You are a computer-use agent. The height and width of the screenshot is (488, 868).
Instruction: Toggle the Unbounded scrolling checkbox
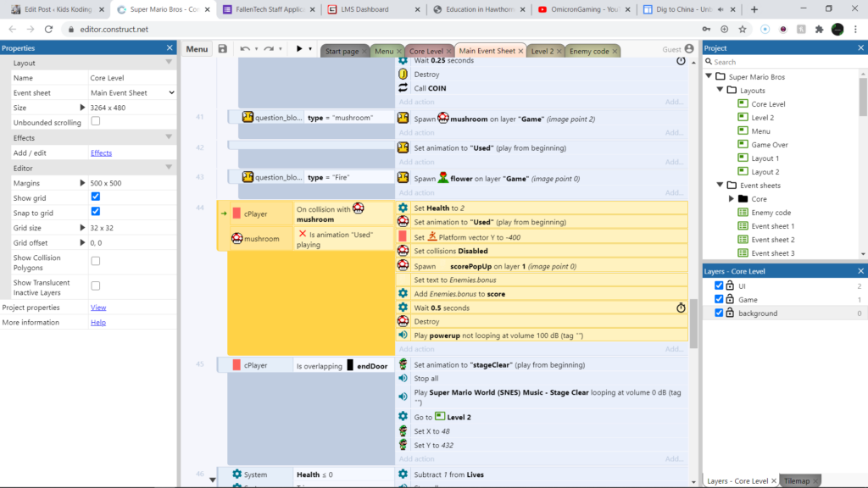pyautogui.click(x=96, y=121)
